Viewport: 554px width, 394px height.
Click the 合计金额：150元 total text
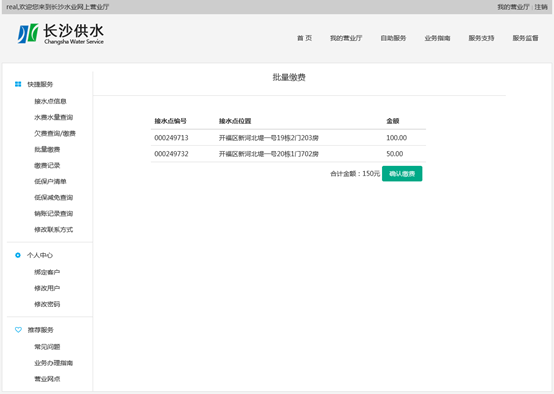pos(355,174)
